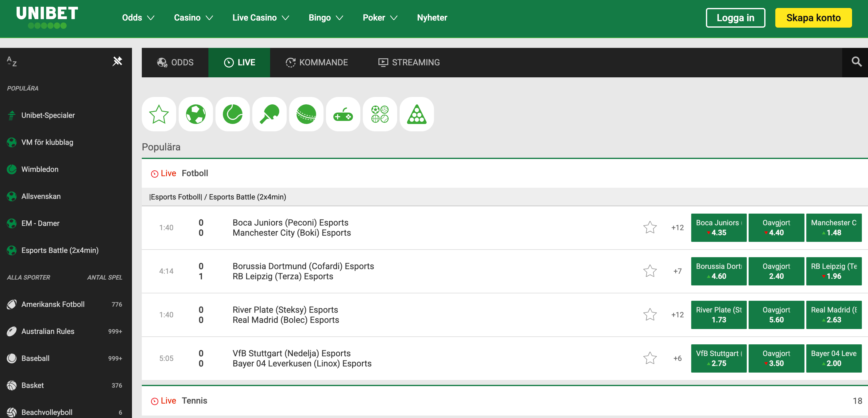Viewport: 868px width, 418px height.
Task: Go to Nyheter page
Action: pos(432,17)
